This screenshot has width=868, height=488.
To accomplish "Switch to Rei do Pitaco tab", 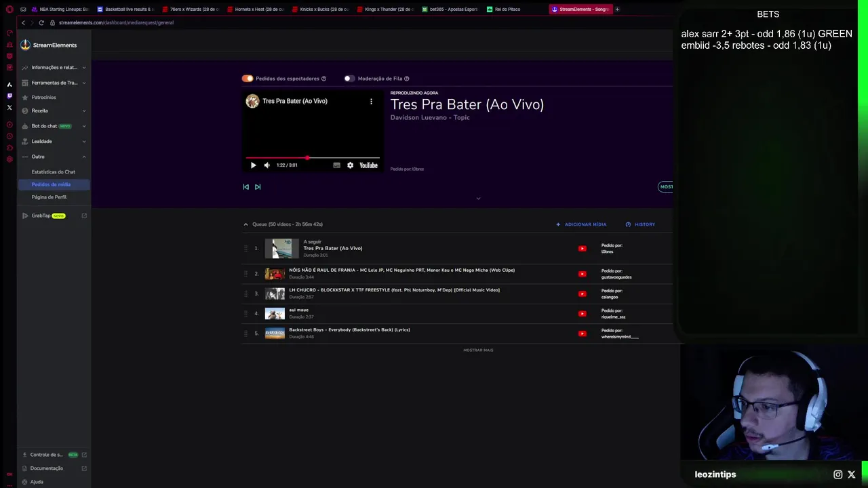I will 515,9.
